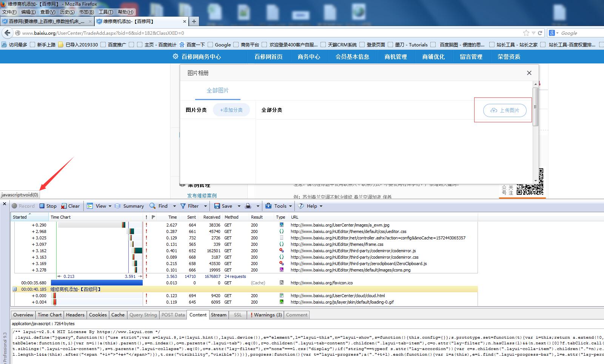
Task: Click the Clear log icon
Action: coord(64,206)
